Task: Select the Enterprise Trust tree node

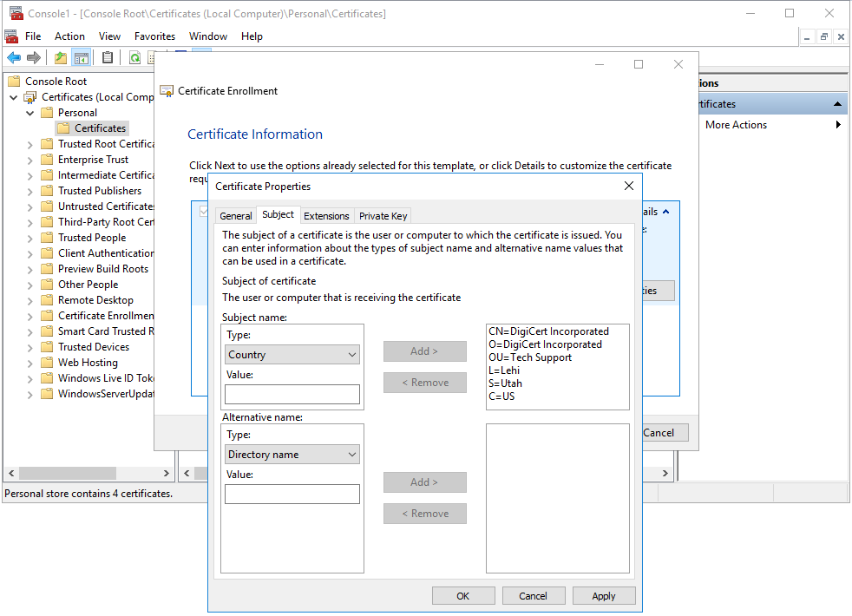Action: pos(93,160)
